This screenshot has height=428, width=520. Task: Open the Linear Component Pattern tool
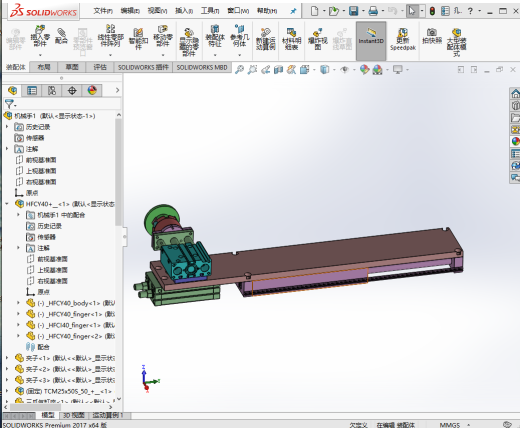(x=110, y=36)
